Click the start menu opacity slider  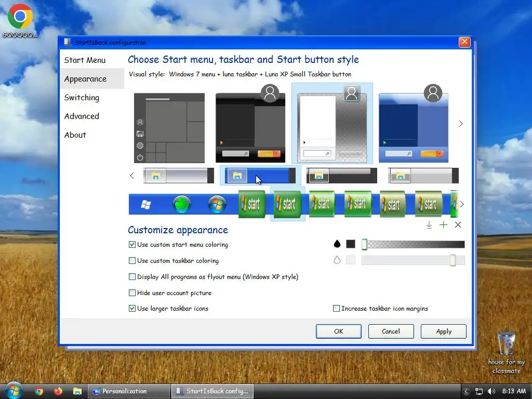tap(413, 244)
